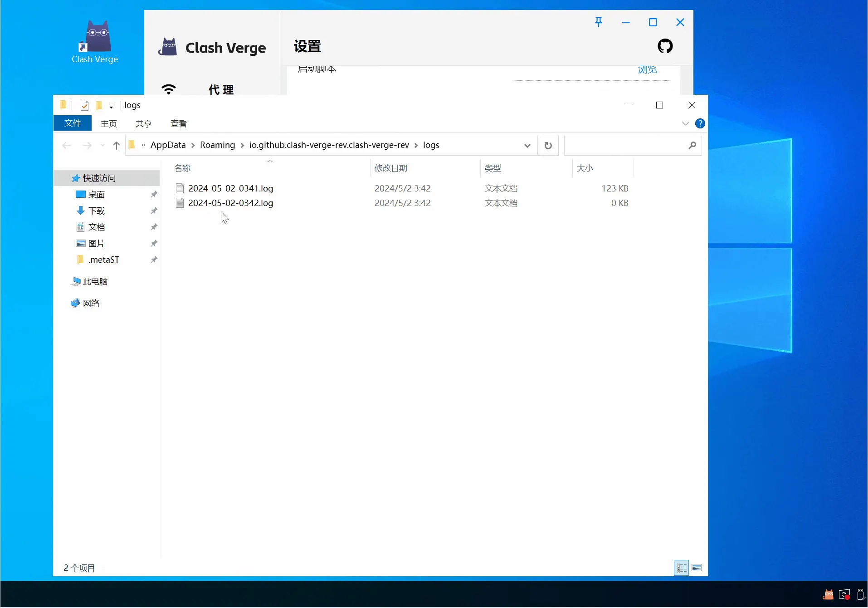This screenshot has width=868, height=608.
Task: Click the Clash Verge tray icon
Action: (828, 594)
